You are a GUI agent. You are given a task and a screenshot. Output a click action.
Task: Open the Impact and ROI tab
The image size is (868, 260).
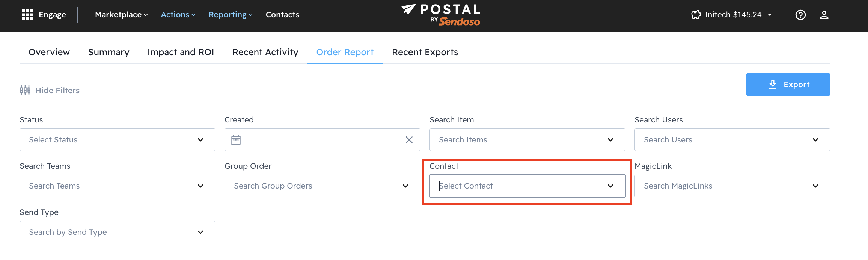click(x=181, y=52)
